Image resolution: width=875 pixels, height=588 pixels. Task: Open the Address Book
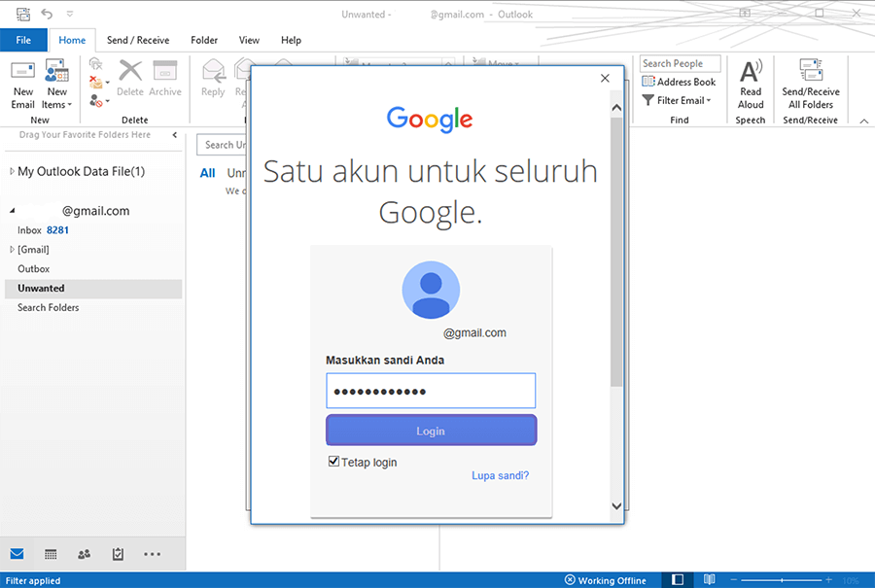[x=679, y=82]
